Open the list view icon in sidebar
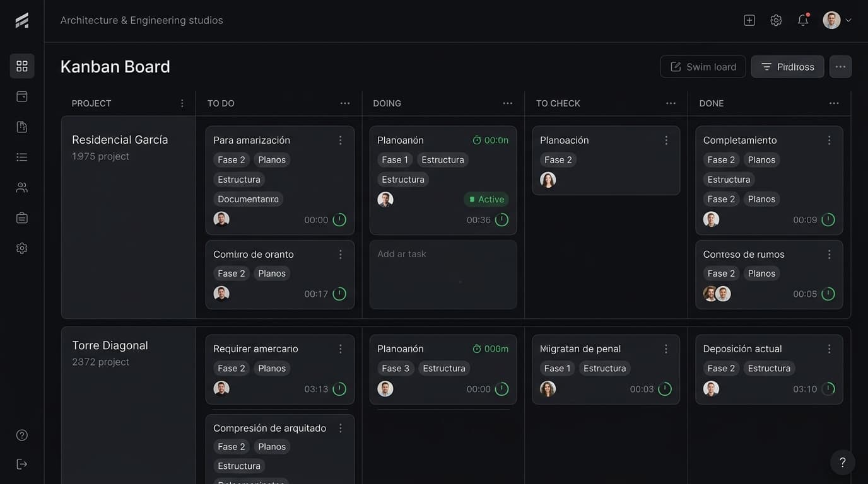868x484 pixels. (22, 157)
